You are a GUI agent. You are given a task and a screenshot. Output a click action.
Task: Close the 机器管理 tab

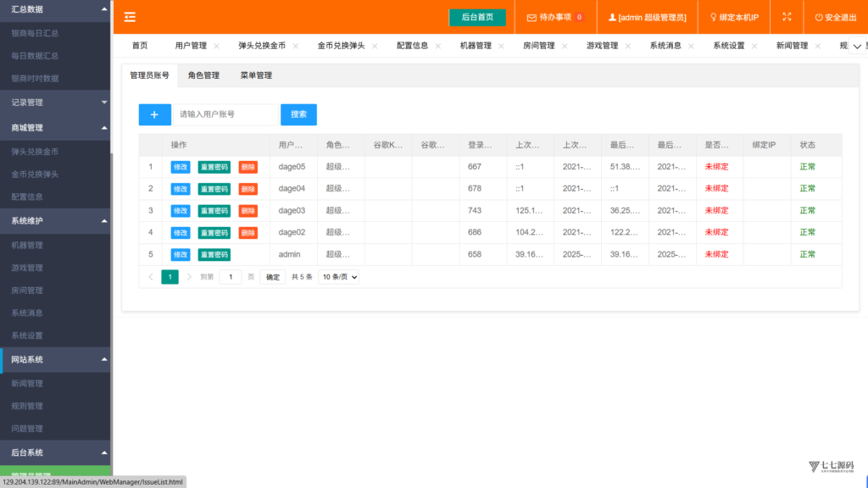[501, 46]
